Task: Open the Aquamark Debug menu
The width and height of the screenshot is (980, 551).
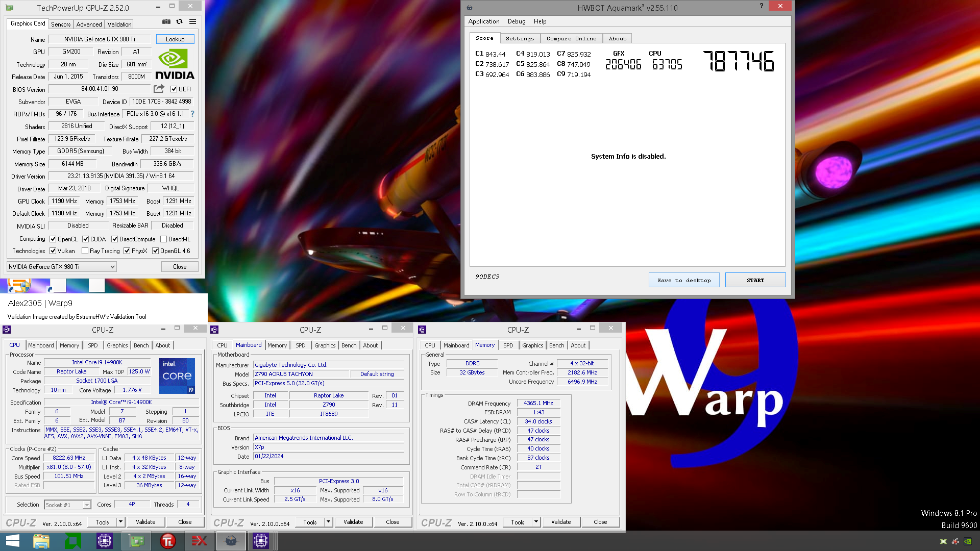Action: (516, 21)
